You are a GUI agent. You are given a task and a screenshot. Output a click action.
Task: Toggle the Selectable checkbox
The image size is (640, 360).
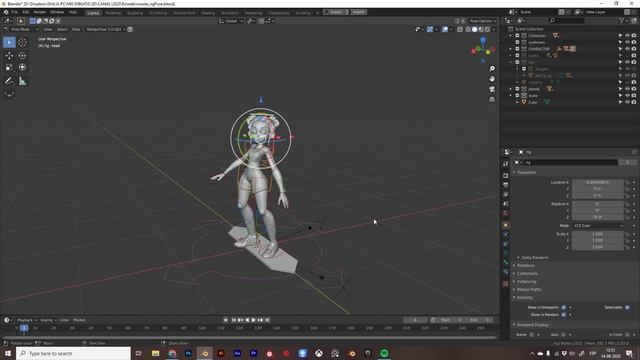627,307
